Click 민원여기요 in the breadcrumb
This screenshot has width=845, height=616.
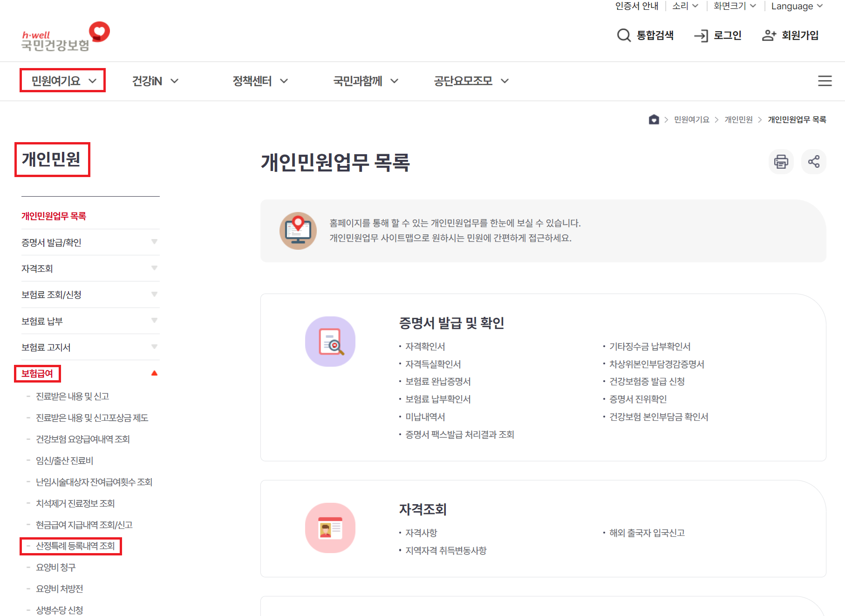692,120
